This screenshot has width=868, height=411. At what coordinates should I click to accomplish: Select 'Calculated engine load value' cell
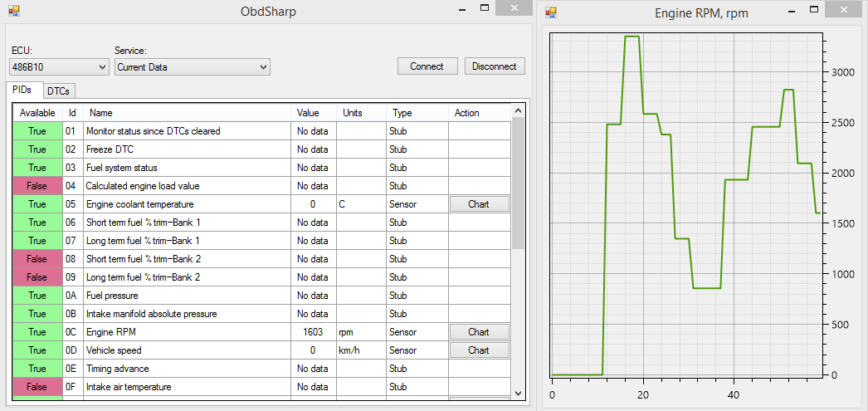point(187,185)
